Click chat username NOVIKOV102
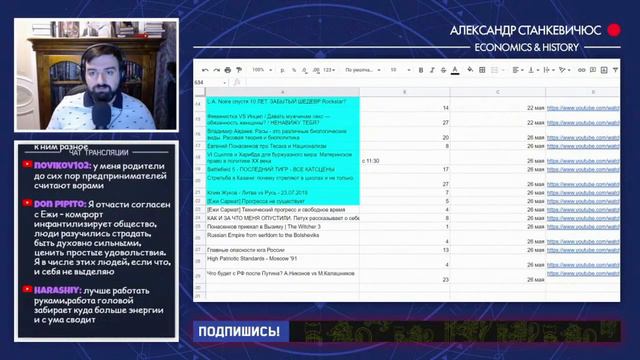The width and height of the screenshot is (640, 360). coord(62,166)
